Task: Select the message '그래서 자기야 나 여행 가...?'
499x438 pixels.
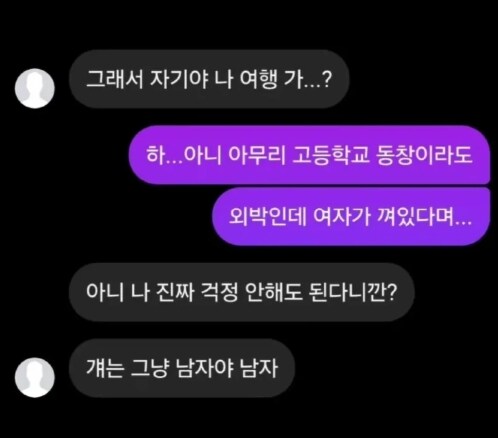Action: pyautogui.click(x=209, y=79)
